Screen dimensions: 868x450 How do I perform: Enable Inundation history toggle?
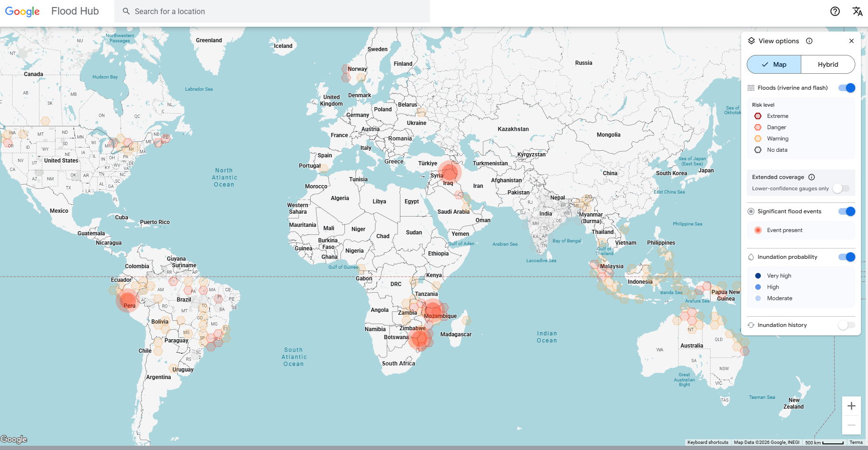846,325
